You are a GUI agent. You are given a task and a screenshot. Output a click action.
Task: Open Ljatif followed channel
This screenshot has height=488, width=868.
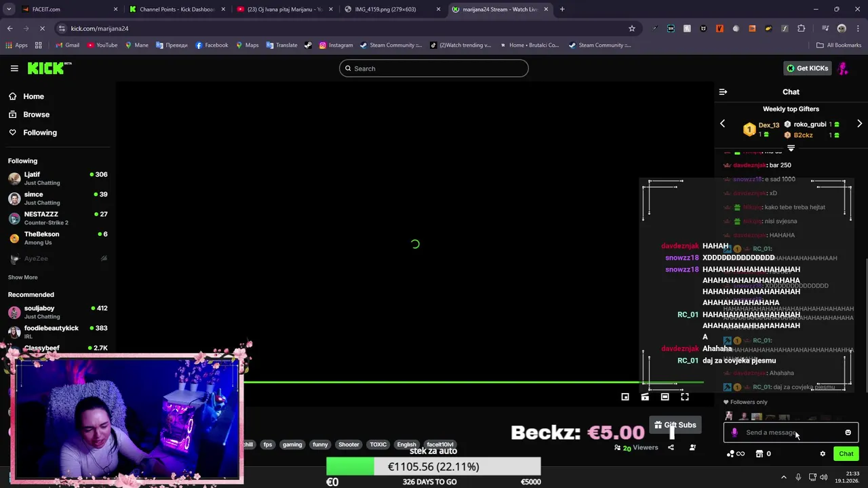pos(58,178)
